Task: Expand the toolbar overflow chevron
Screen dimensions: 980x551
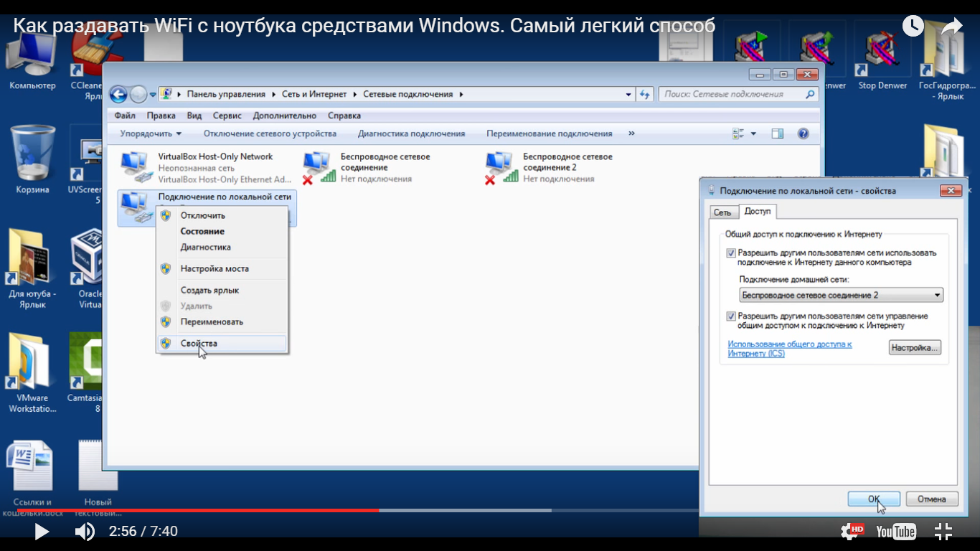Action: pos(631,133)
